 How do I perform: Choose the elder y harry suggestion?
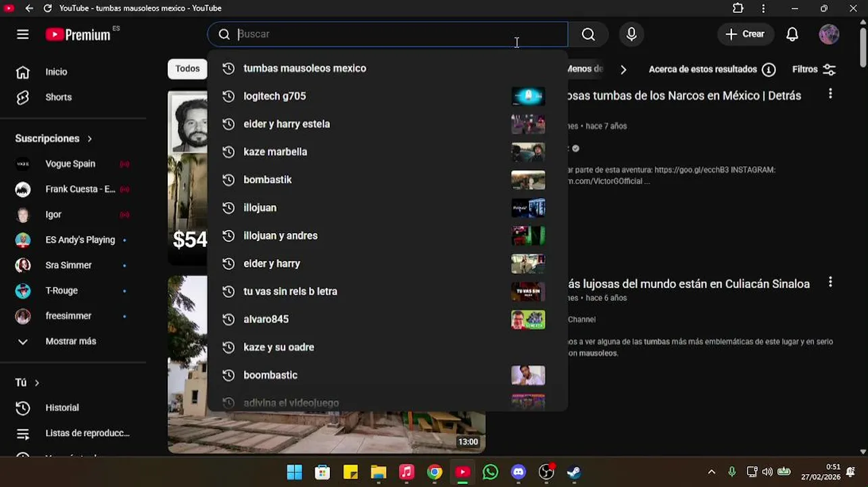click(387, 263)
